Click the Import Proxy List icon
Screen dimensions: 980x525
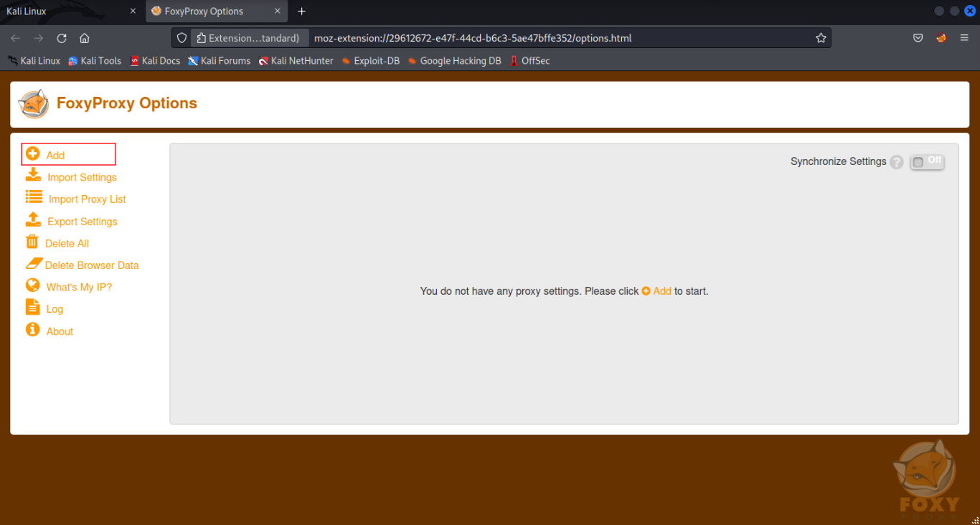click(34, 197)
